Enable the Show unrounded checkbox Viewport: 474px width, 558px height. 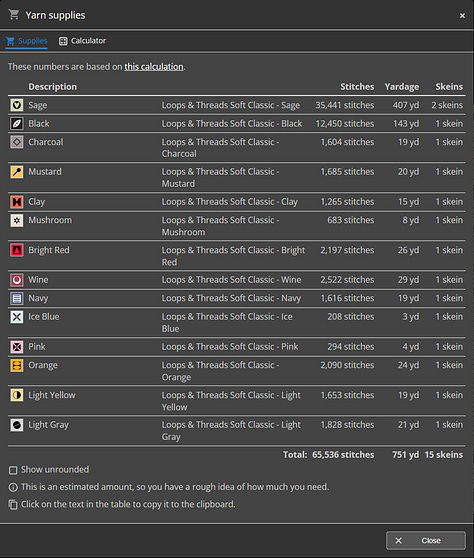[x=13, y=470]
